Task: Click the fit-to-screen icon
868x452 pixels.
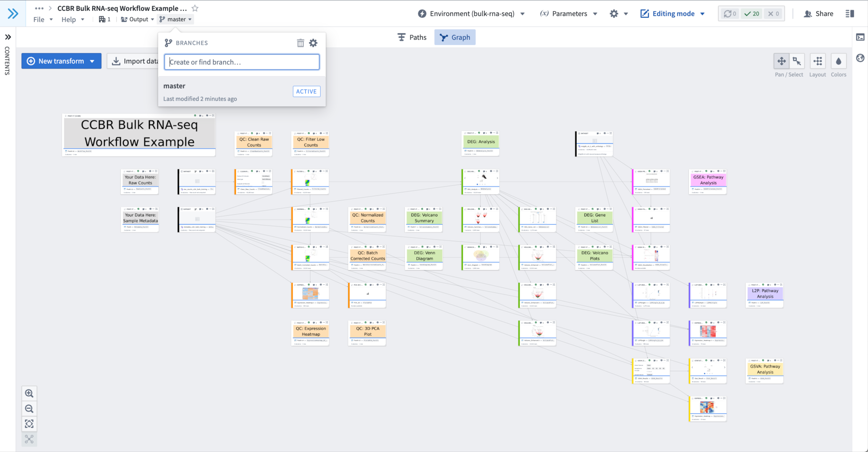Action: [x=29, y=424]
